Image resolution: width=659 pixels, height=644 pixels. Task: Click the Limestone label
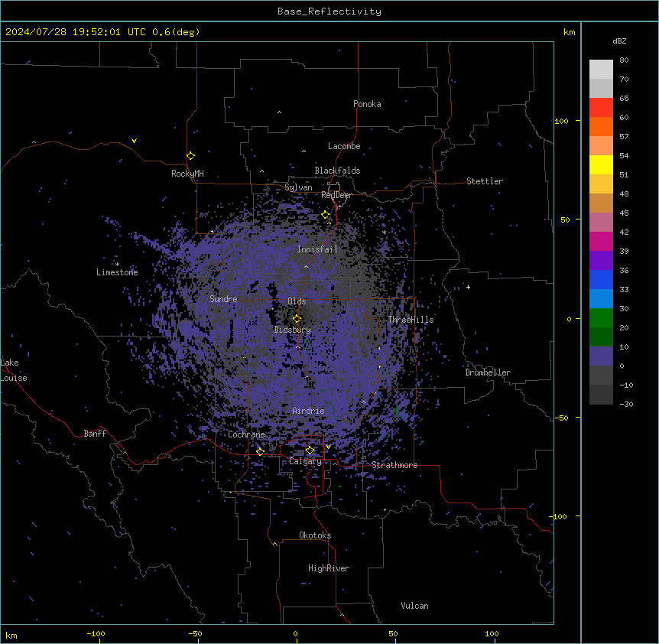coord(117,272)
